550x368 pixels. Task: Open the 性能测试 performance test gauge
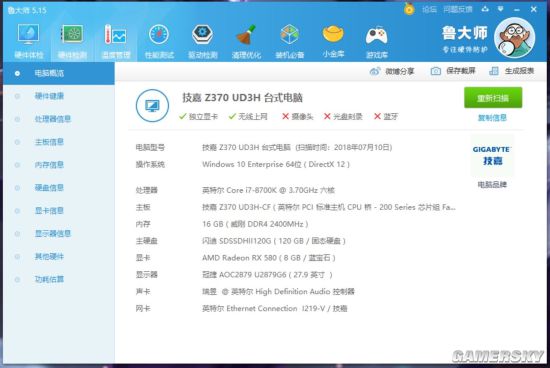(159, 41)
